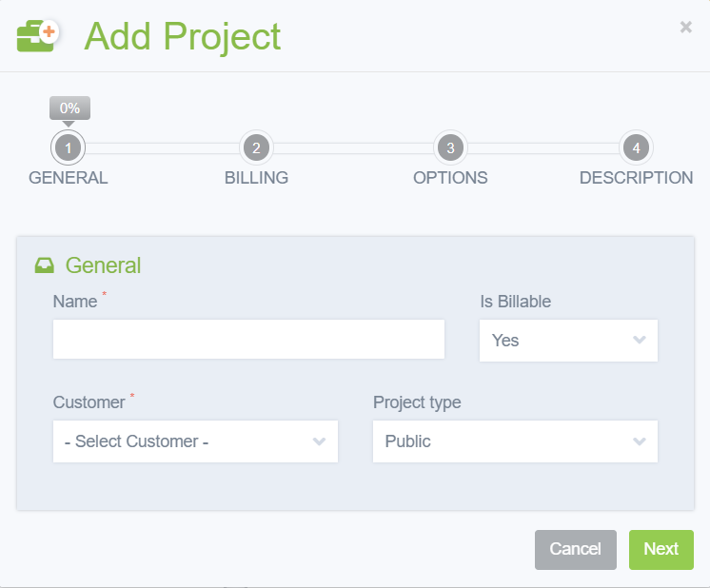
Task: Click the Add Project title heading
Action: pyautogui.click(x=183, y=36)
